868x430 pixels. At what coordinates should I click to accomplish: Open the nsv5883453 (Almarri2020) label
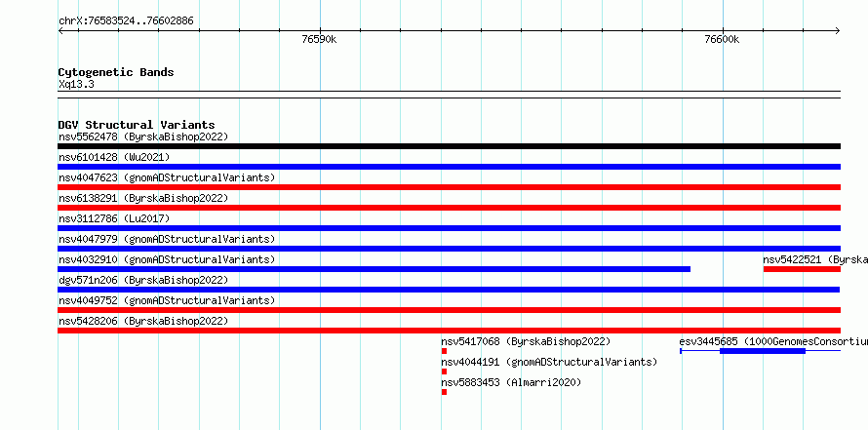coord(511,382)
